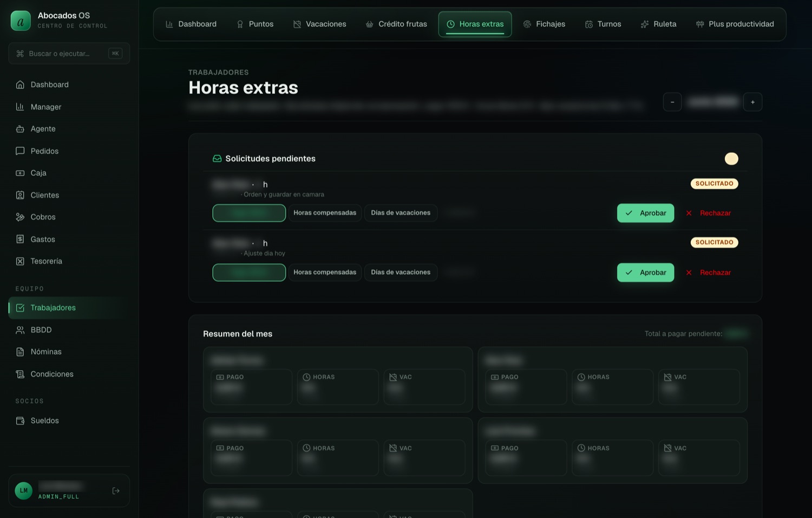Click SOLICITADO badge on 'Ajuste dia hoy' request
812x518 pixels.
pos(714,243)
